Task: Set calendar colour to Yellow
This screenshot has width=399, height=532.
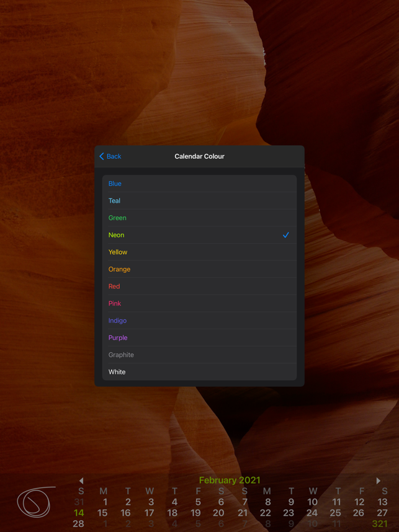Action: point(199,252)
